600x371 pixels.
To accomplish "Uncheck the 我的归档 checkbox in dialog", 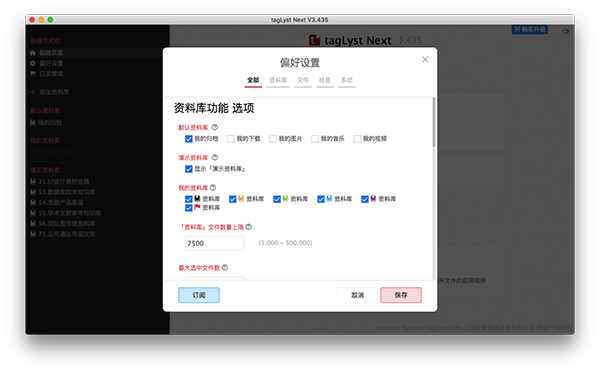I will point(189,138).
